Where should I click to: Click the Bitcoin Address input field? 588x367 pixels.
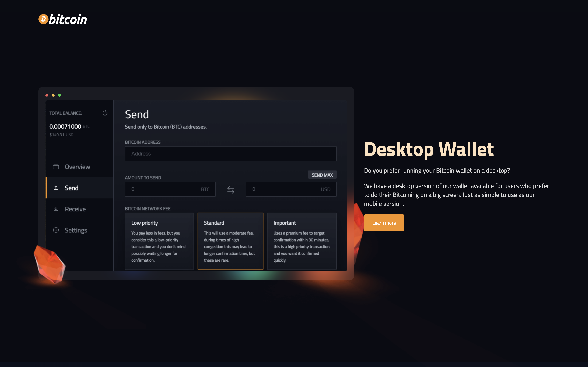230,153
